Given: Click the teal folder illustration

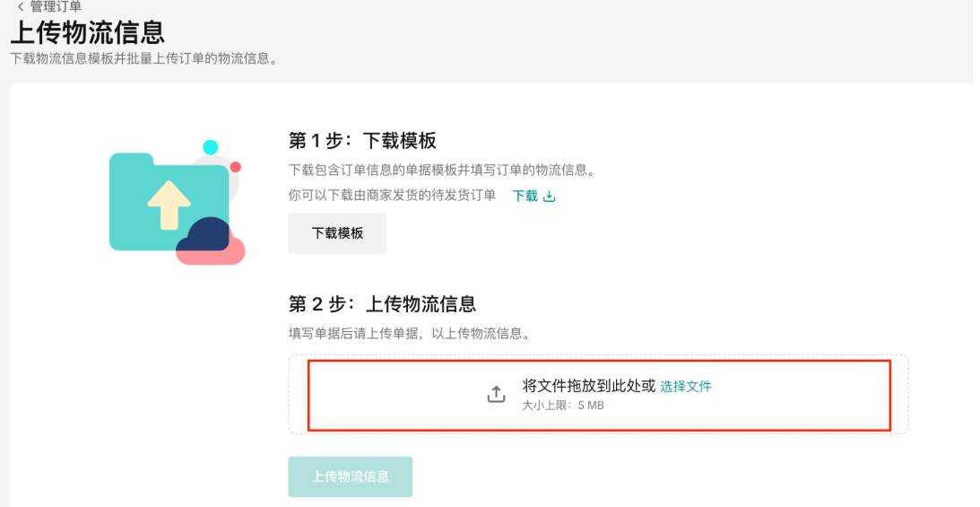Looking at the screenshot, I should (x=169, y=201).
